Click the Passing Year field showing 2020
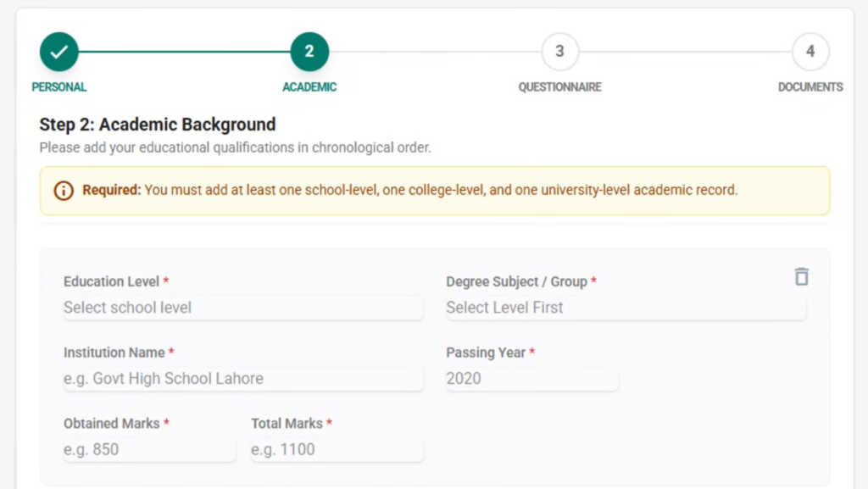This screenshot has width=868, height=489. [x=531, y=379]
